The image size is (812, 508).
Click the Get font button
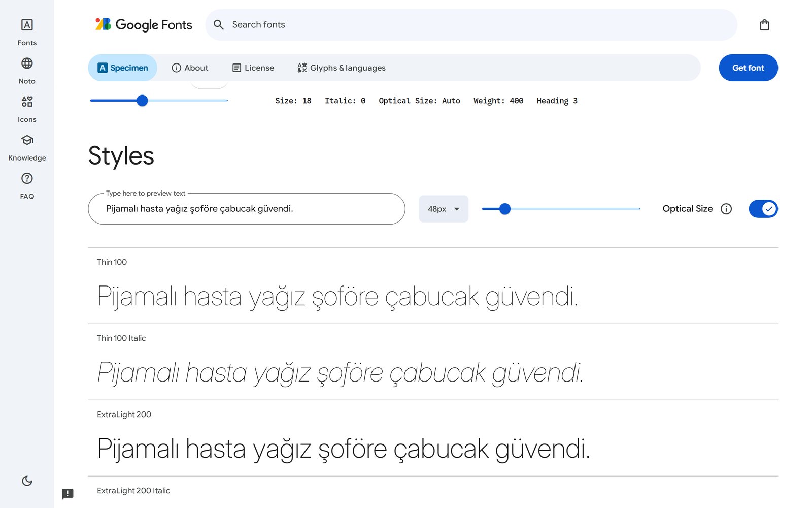point(748,68)
